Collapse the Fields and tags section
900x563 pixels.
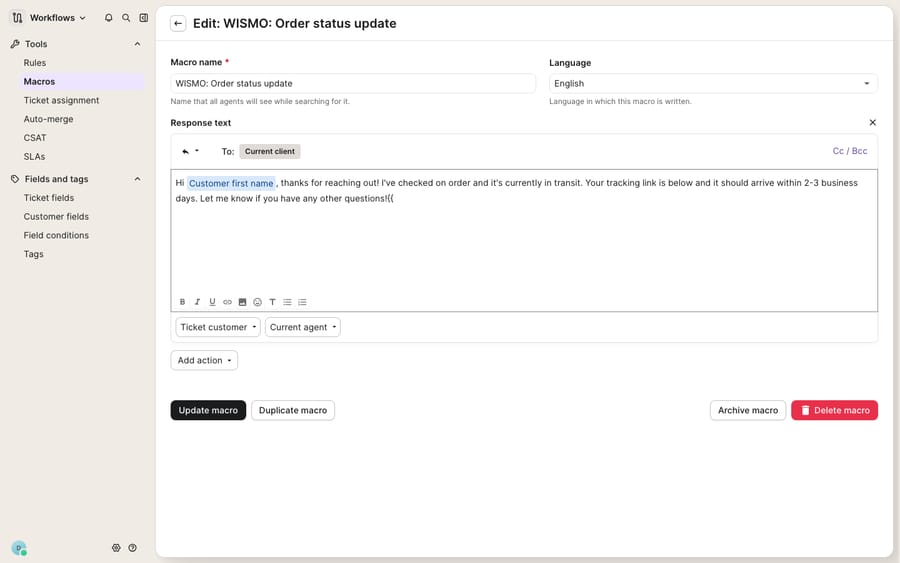(x=137, y=179)
